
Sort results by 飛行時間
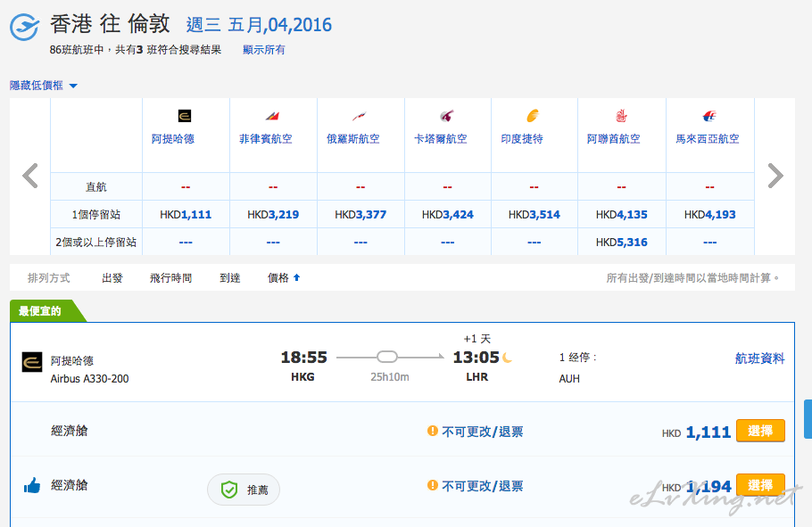pyautogui.click(x=171, y=278)
